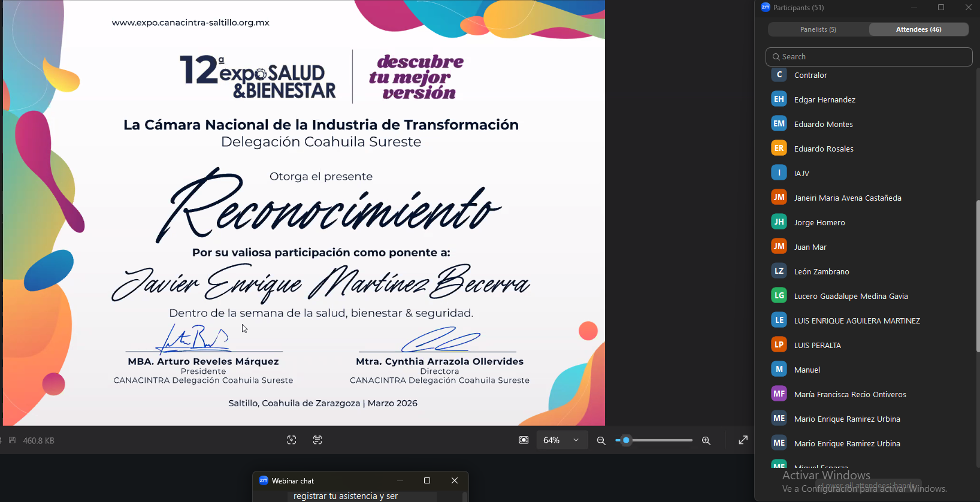Click attendee LUIS ENRIQUE AGUILERA MARTINEZ
Image resolution: width=980 pixels, height=502 pixels.
857,320
